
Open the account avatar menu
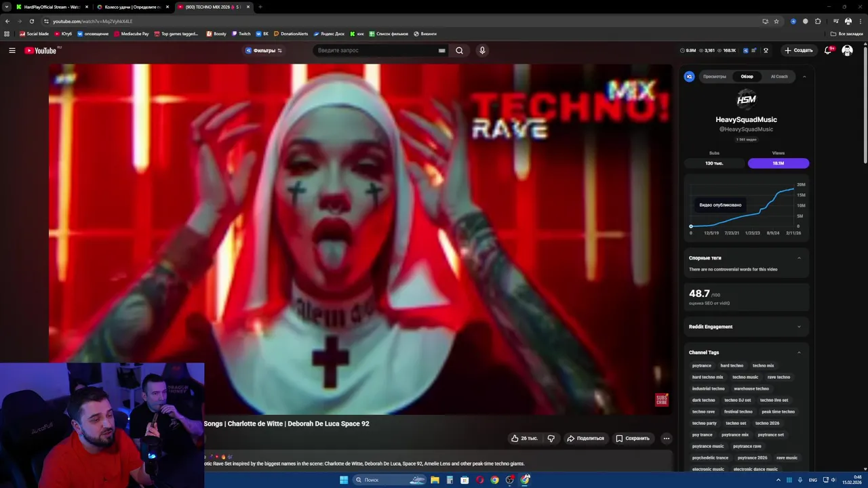[847, 50]
